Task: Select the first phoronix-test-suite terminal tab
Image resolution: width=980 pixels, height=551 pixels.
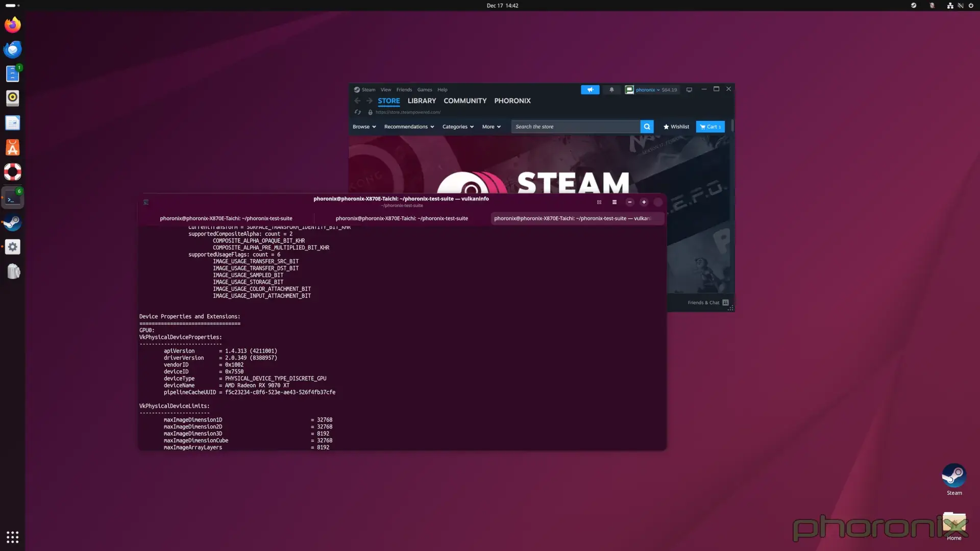Action: tap(226, 218)
